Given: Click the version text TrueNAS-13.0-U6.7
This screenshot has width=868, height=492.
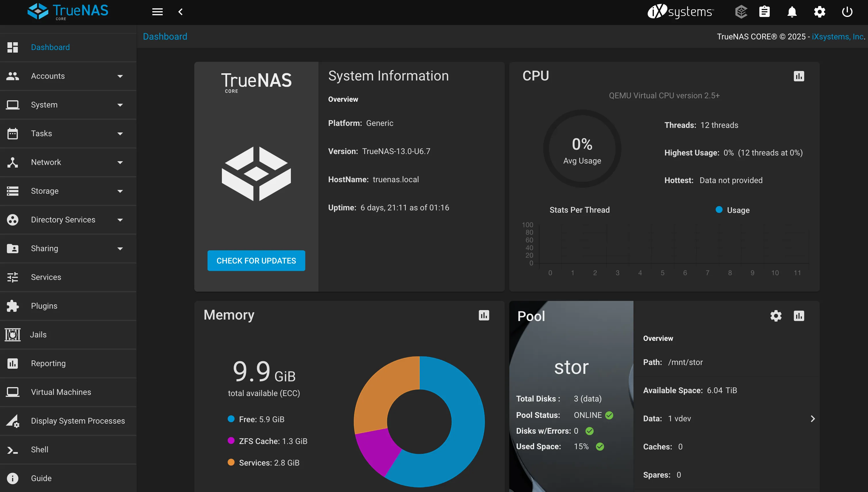Looking at the screenshot, I should tap(396, 151).
